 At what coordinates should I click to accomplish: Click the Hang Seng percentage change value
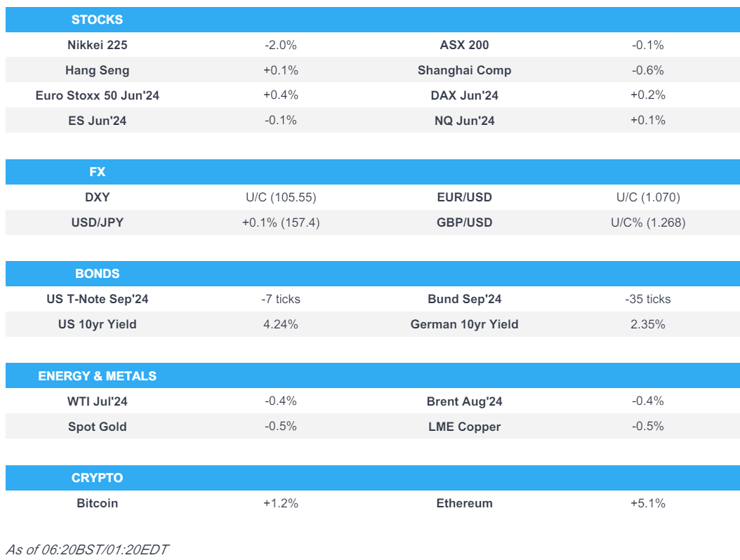281,70
